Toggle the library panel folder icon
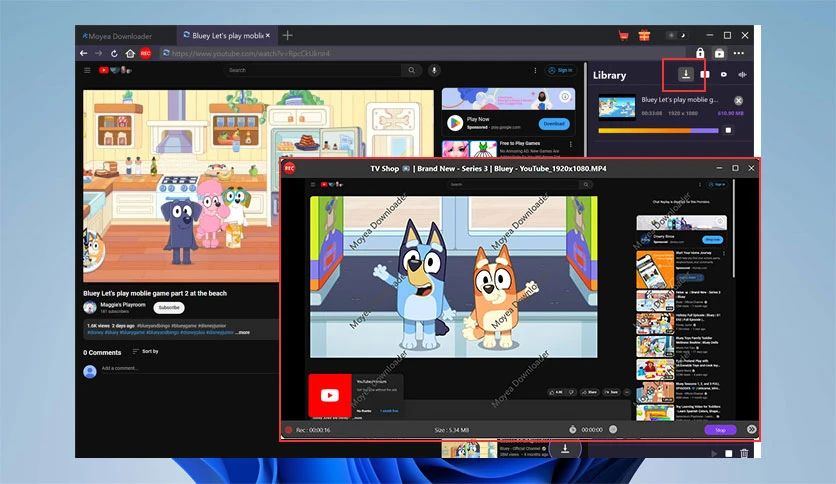 [x=719, y=53]
